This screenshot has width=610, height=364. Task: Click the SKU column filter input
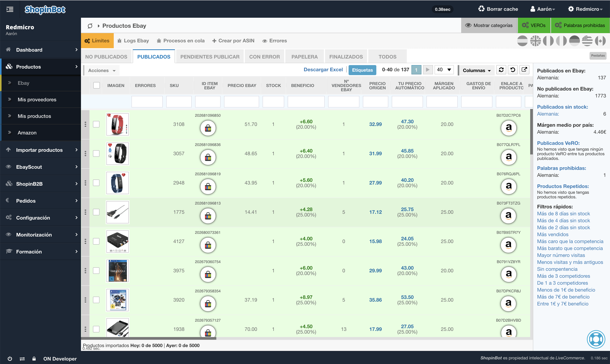tap(179, 101)
